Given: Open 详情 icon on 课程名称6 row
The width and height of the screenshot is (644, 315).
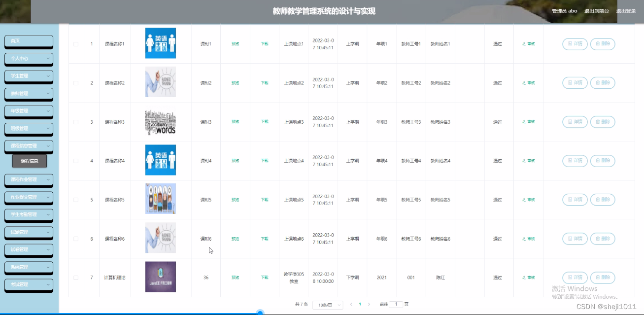Looking at the screenshot, I should [575, 239].
